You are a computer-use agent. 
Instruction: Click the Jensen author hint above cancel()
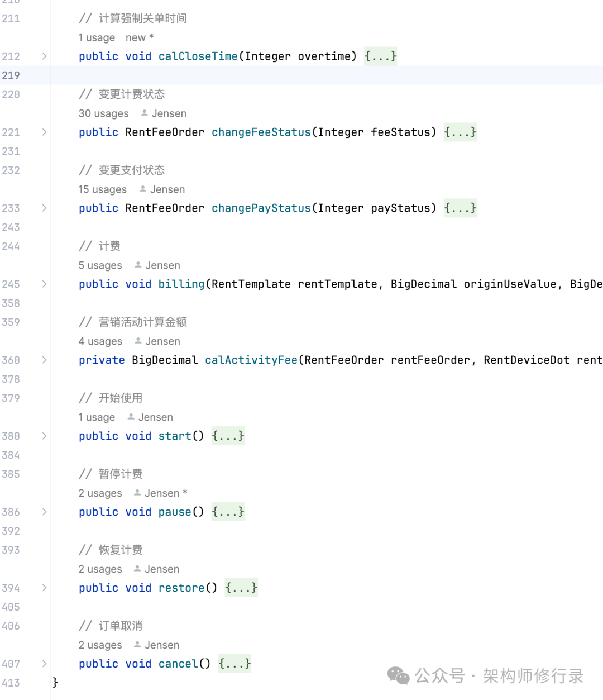click(156, 645)
